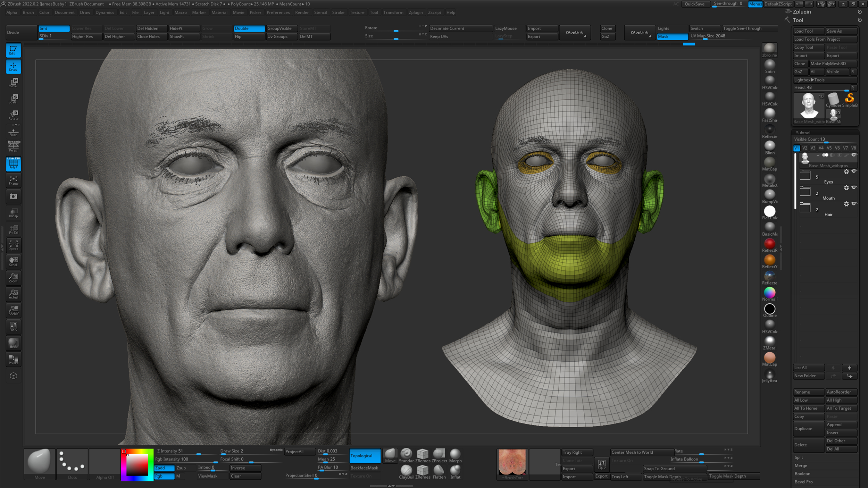Screen dimensions: 868x488
Task: Hide the Eyes folder with eye icon
Action: pyautogui.click(x=854, y=171)
